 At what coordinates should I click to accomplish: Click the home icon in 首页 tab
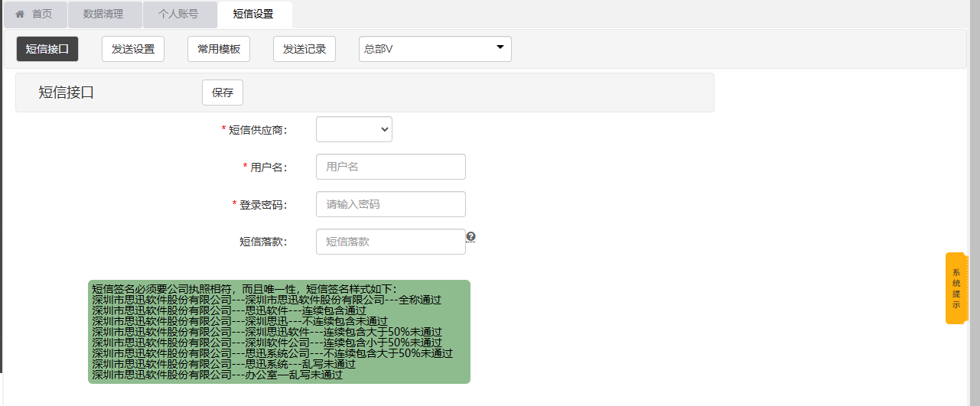coord(20,14)
